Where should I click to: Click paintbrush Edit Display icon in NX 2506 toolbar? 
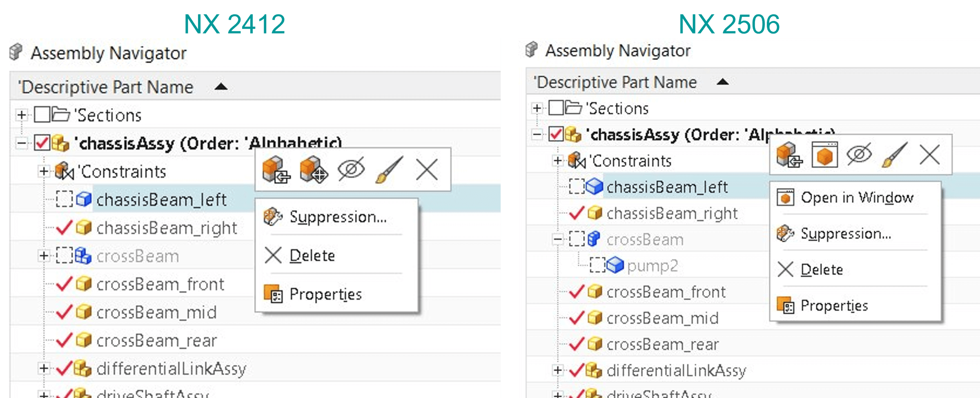click(895, 155)
